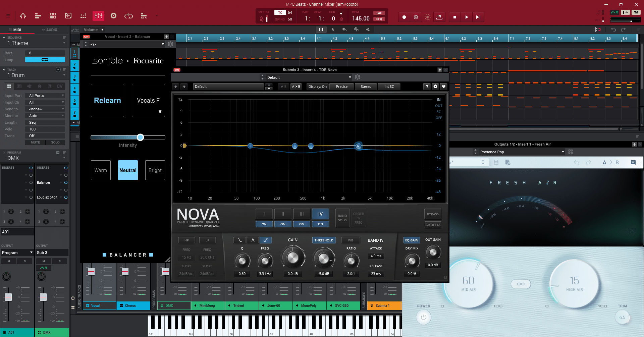Screen dimensions: 644x337
Task: Open TDR Nova plugin window settings gear
Action: tap(358, 77)
